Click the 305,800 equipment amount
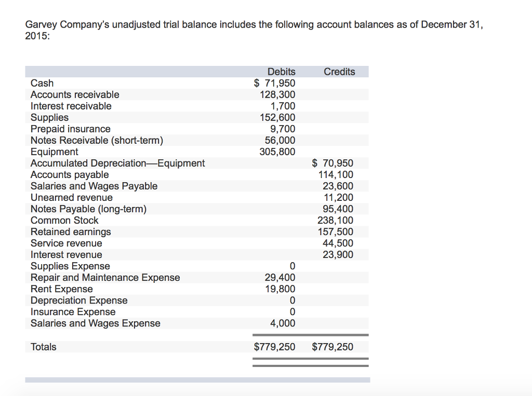 pyautogui.click(x=277, y=152)
